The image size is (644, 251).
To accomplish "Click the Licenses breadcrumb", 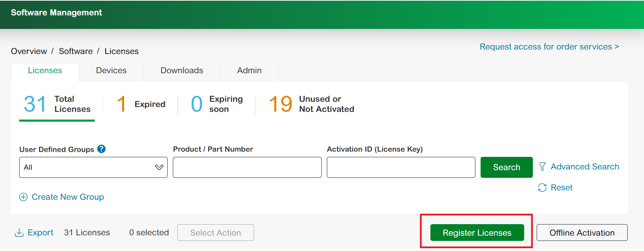I will click(x=122, y=51).
